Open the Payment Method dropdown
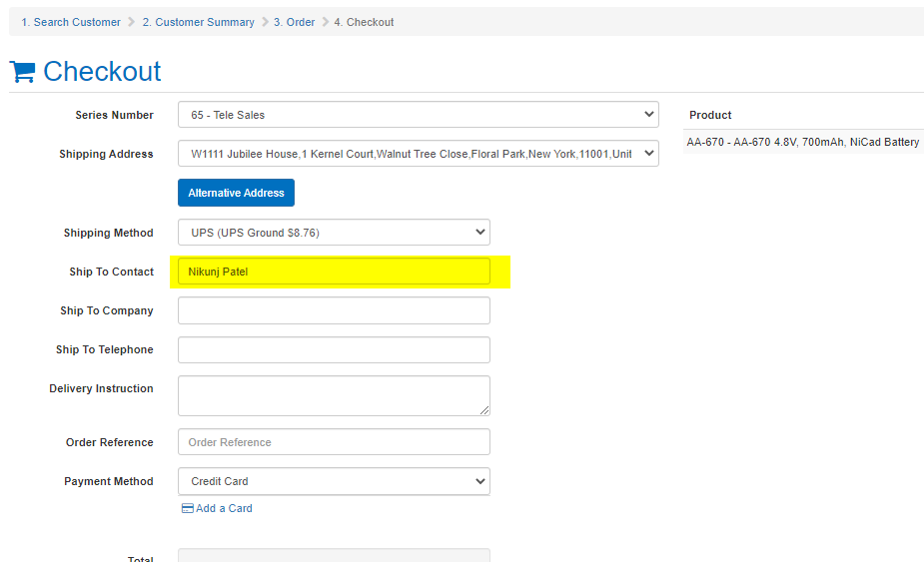This screenshot has height=562, width=924. point(334,481)
